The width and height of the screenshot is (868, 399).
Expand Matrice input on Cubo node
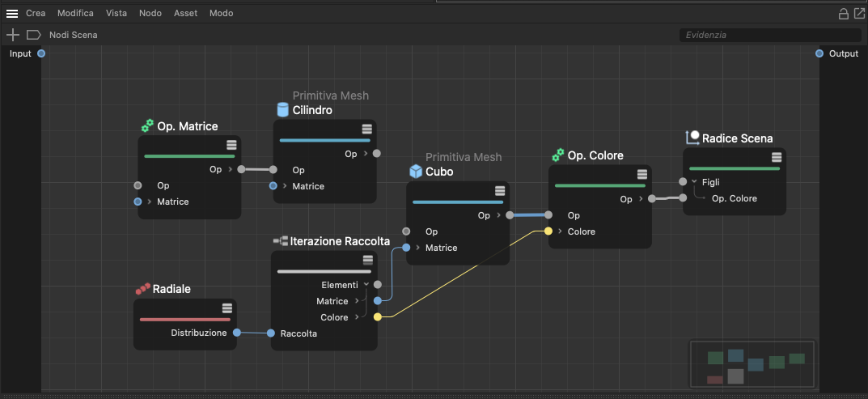[x=417, y=248]
